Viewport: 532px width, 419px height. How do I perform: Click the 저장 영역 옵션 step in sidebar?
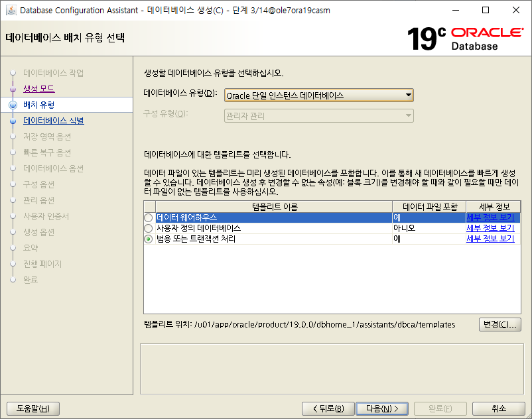tap(47, 137)
